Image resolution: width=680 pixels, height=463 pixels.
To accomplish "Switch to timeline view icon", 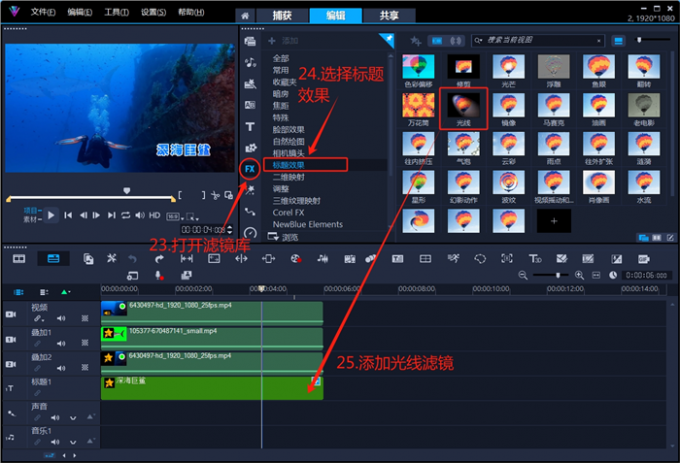I will click(53, 259).
